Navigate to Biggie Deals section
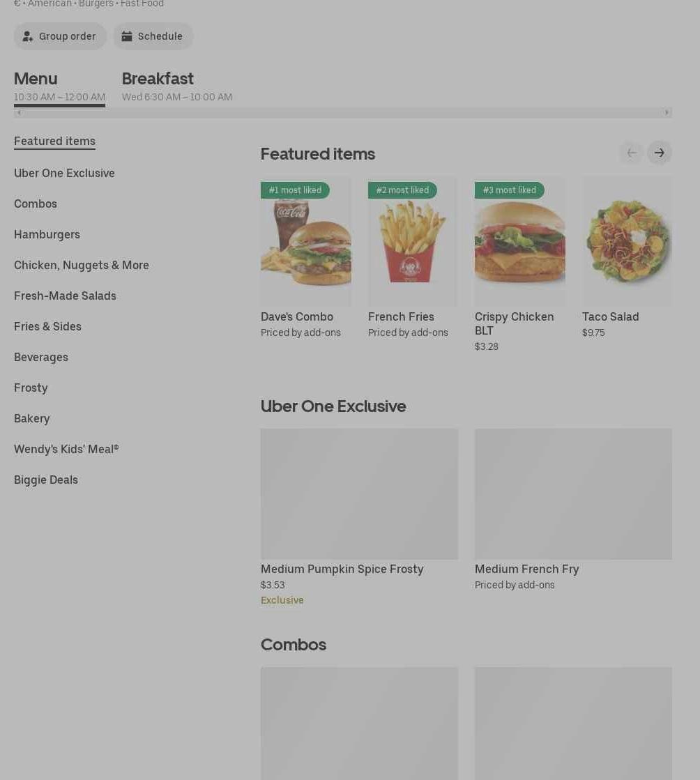 46,480
